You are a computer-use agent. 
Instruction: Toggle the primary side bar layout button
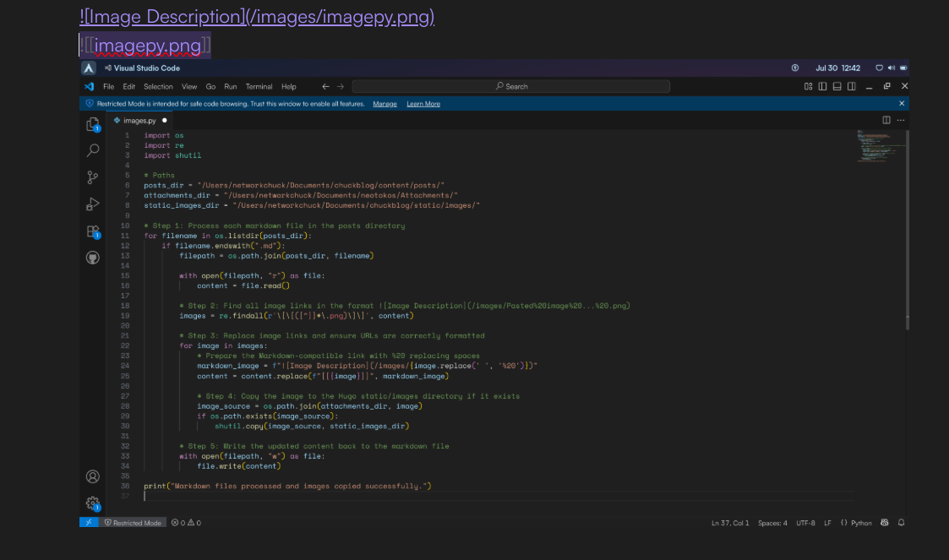[x=822, y=86]
